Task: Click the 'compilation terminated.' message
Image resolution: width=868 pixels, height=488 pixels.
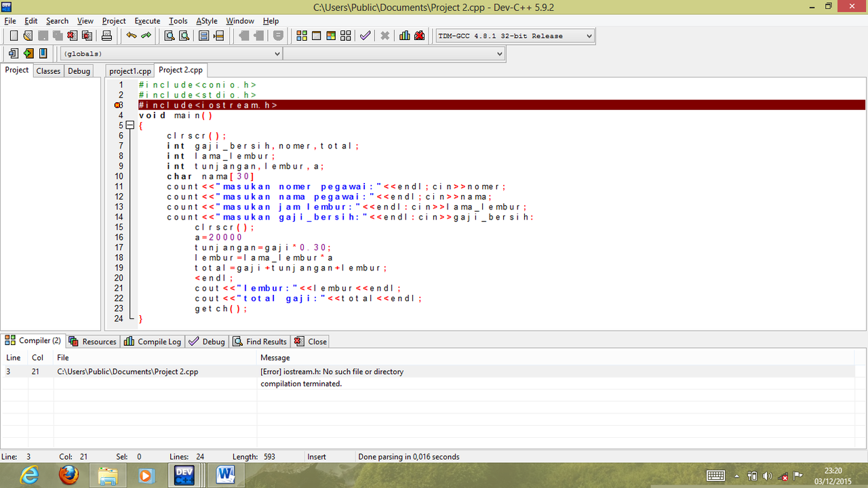Action: [301, 384]
